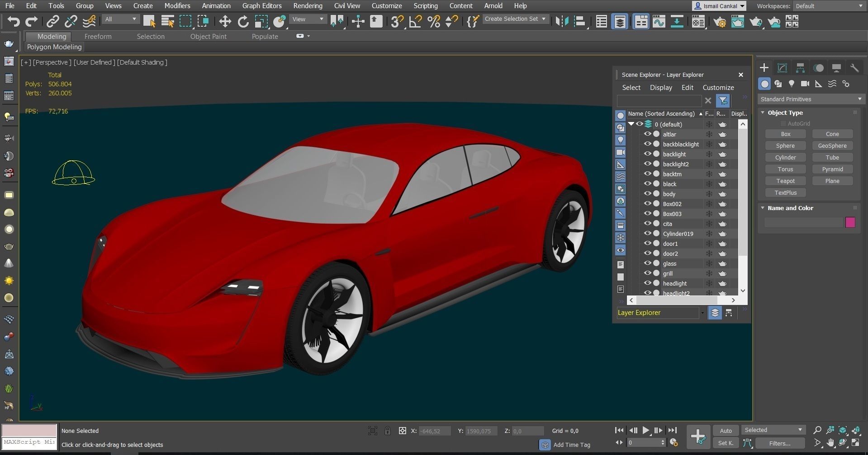
Task: Switch to Shapes creation category
Action: pos(778,84)
